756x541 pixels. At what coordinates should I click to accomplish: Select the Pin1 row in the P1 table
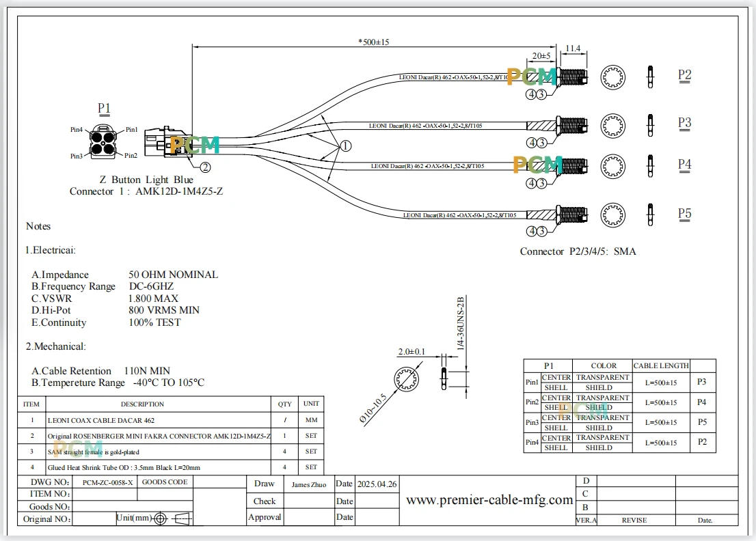[619, 382]
